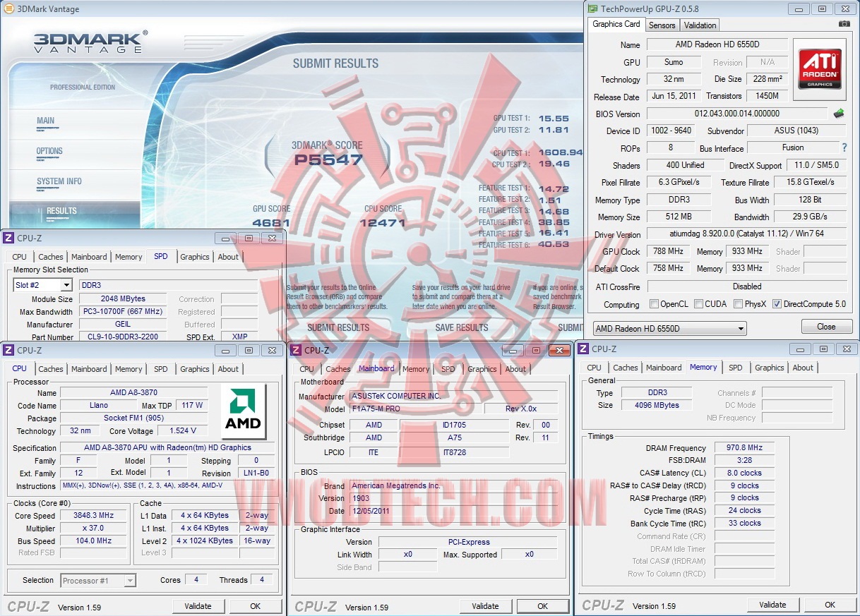Click the SUBMIT RESULTS button in 3DMark
Image resolution: width=860 pixels, height=616 pixels.
pyautogui.click(x=338, y=327)
